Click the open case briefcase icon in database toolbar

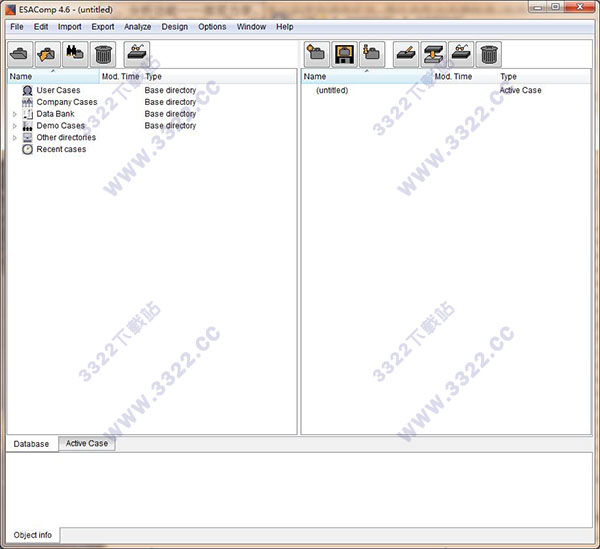coord(20,54)
